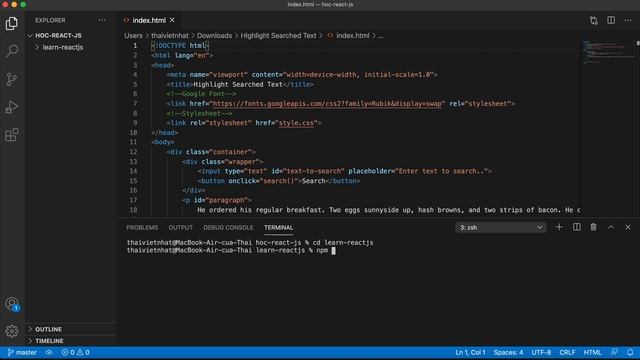Kill terminal with trash icon
640x360 pixels.
[593, 227]
